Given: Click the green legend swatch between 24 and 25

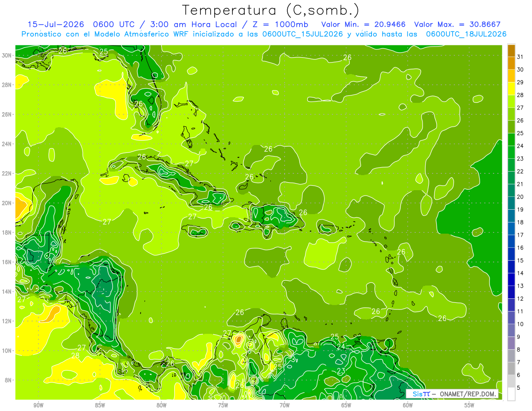Looking at the screenshot, I should click(511, 139).
